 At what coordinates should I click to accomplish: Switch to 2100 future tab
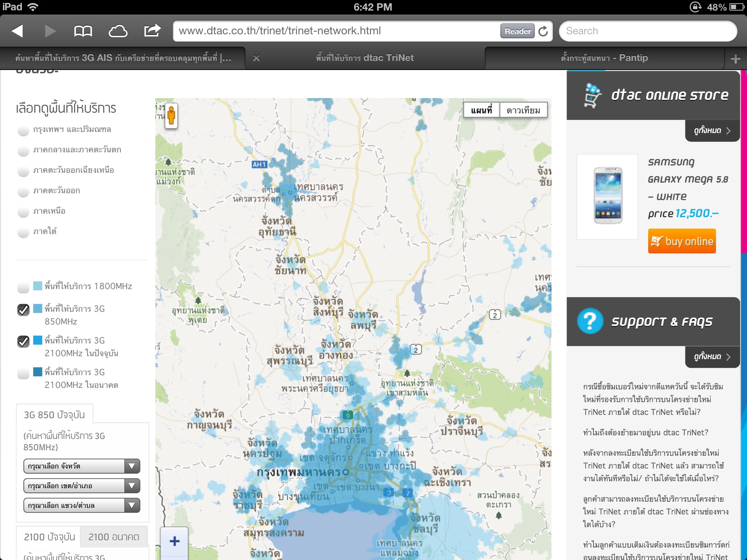[x=114, y=537]
